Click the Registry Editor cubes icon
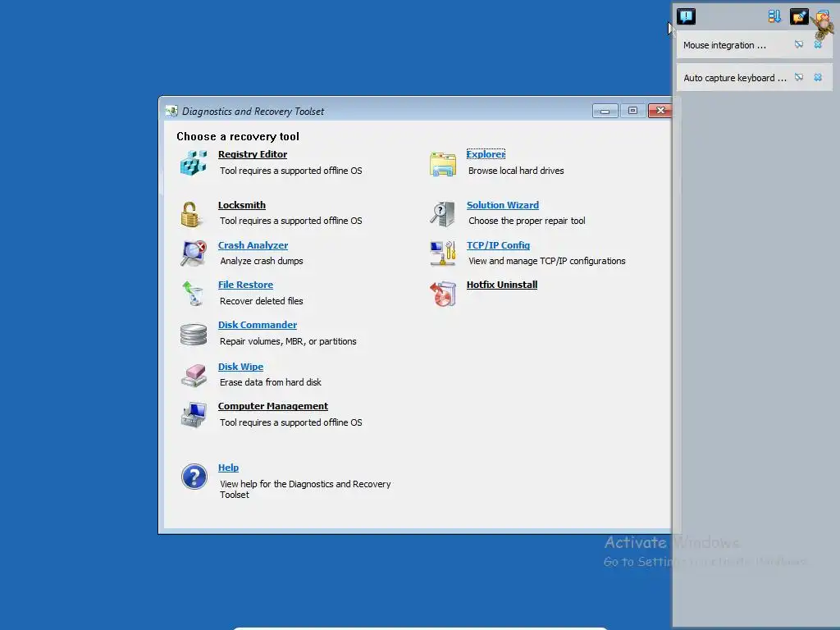 pyautogui.click(x=194, y=163)
